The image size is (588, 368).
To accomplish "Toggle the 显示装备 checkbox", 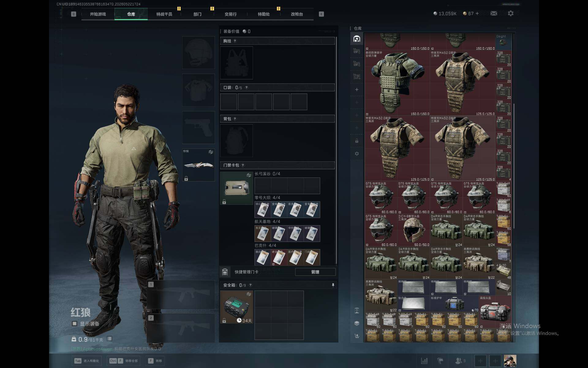I will (x=74, y=324).
